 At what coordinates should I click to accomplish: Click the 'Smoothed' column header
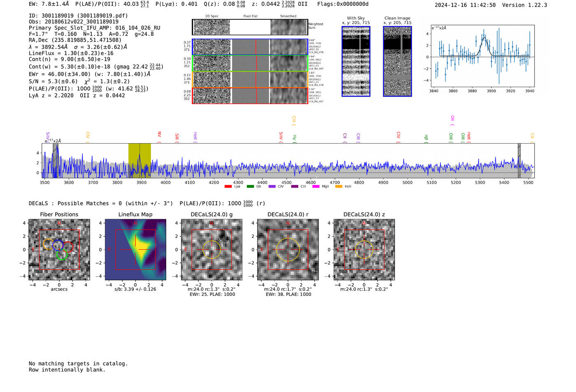(x=288, y=16)
